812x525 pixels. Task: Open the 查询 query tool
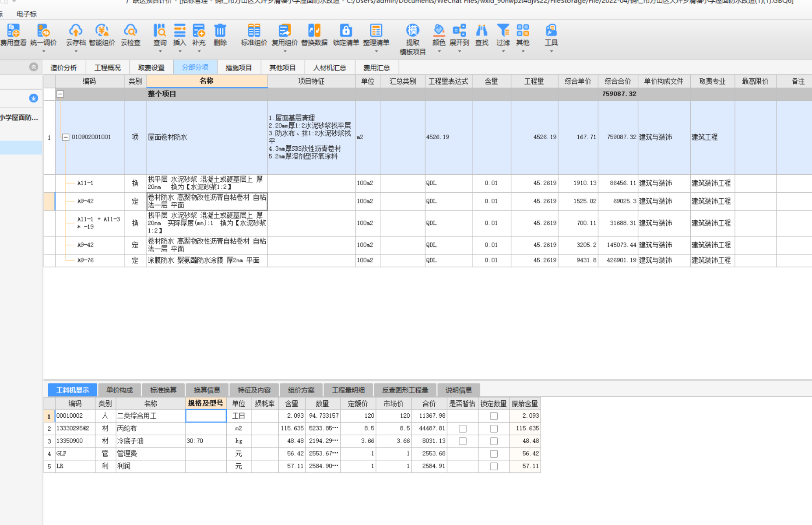click(160, 35)
